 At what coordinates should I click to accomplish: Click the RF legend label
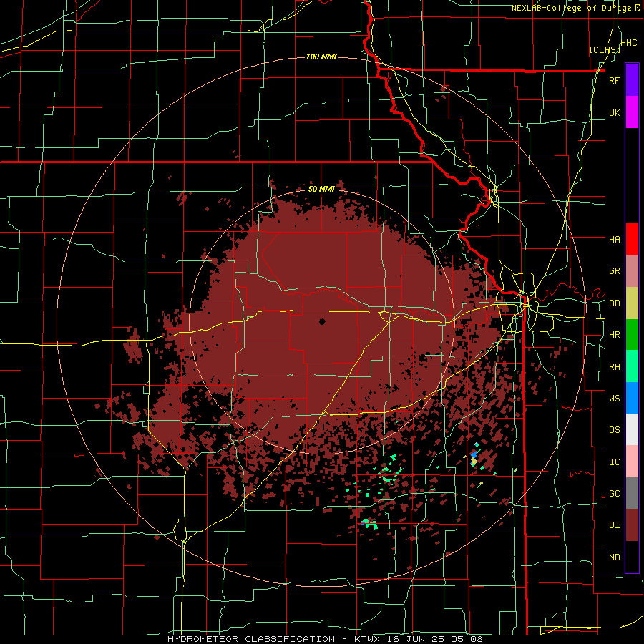click(614, 80)
